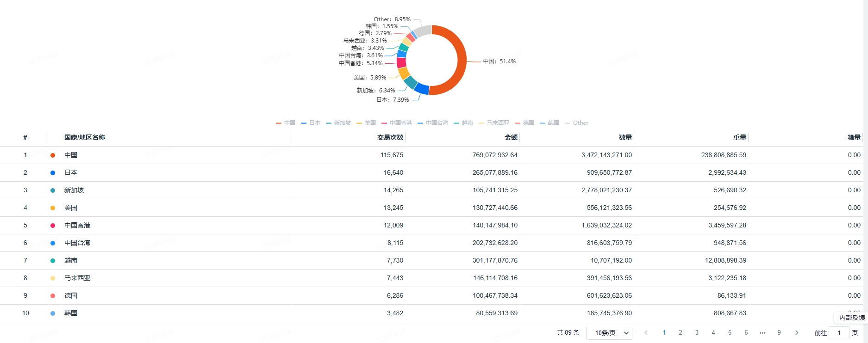Toggle 新加坡 legend entry

pyautogui.click(x=338, y=123)
